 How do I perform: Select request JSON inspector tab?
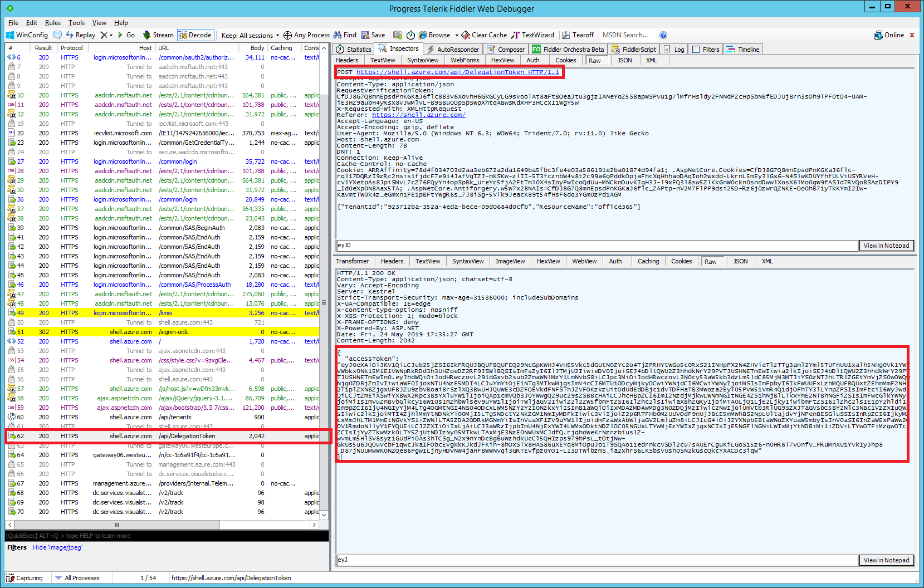tap(624, 60)
